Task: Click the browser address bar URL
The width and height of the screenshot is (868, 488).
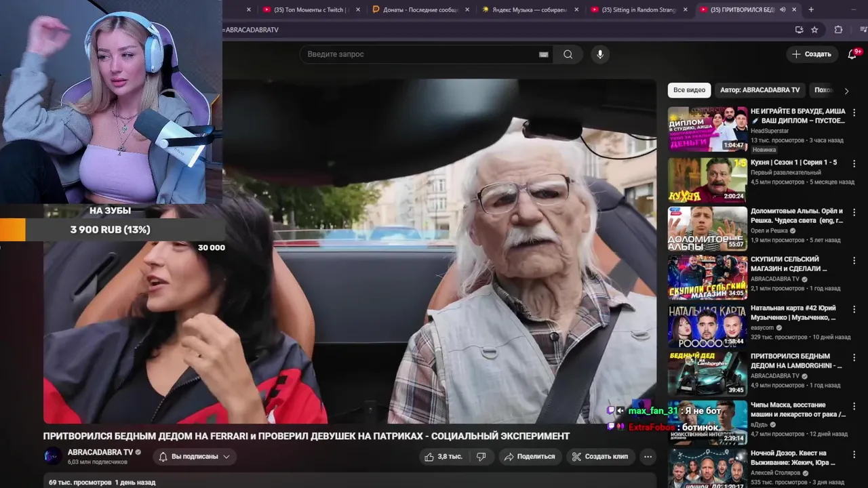Action: (x=252, y=30)
